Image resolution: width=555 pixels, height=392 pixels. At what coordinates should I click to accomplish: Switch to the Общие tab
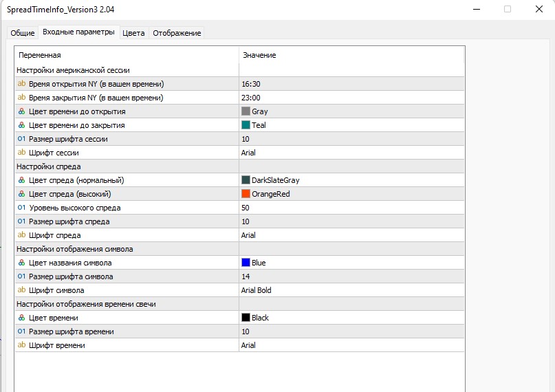coord(22,33)
